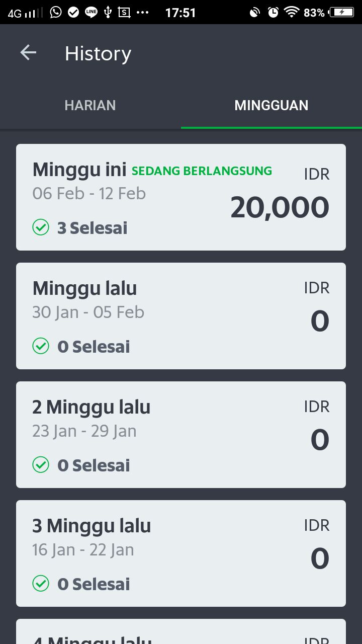Tap the WhatsApp notification icon
Viewport: 362px width, 644px height.
56,12
